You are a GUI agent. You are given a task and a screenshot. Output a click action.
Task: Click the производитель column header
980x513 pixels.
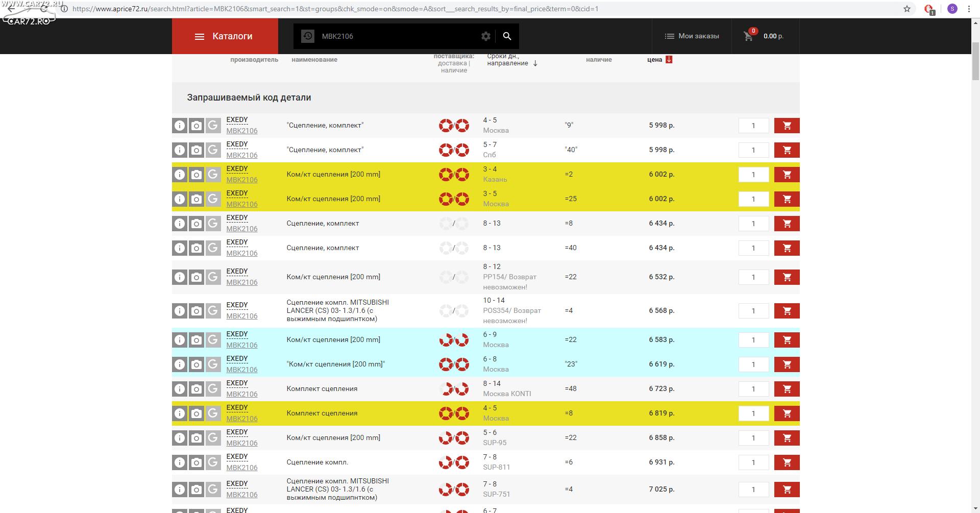[x=254, y=60]
